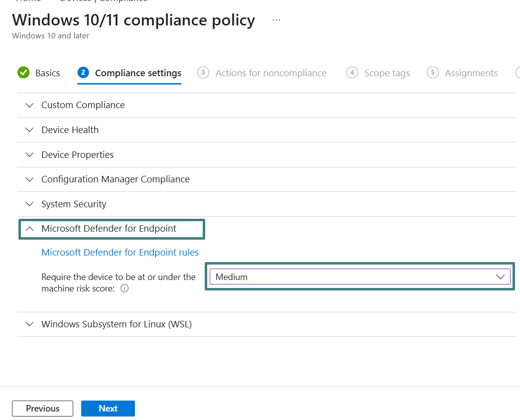The height and width of the screenshot is (420, 520).
Task: Click the info icon beside machine risk score
Action: 125,288
